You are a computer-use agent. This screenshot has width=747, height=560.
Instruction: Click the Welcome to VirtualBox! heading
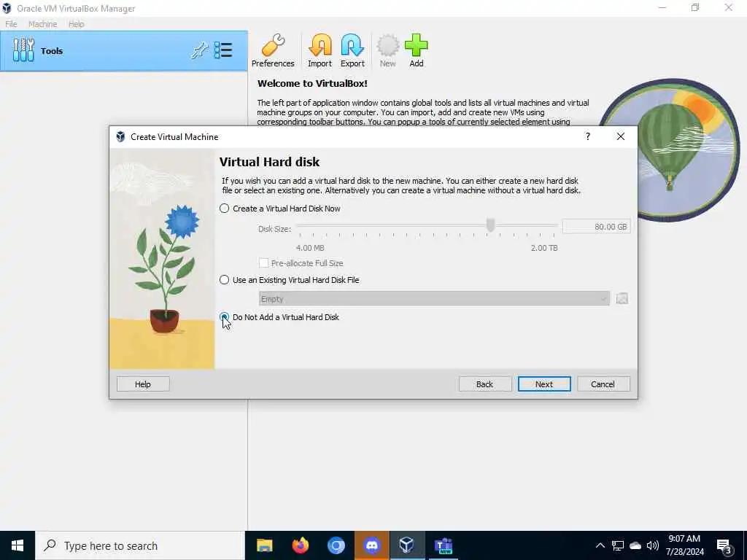click(312, 83)
